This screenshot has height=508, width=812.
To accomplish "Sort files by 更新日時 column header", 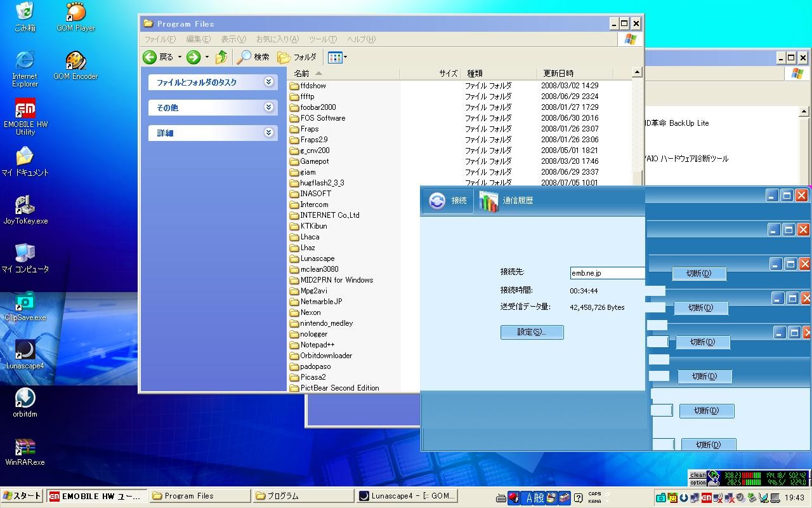I will pos(575,73).
